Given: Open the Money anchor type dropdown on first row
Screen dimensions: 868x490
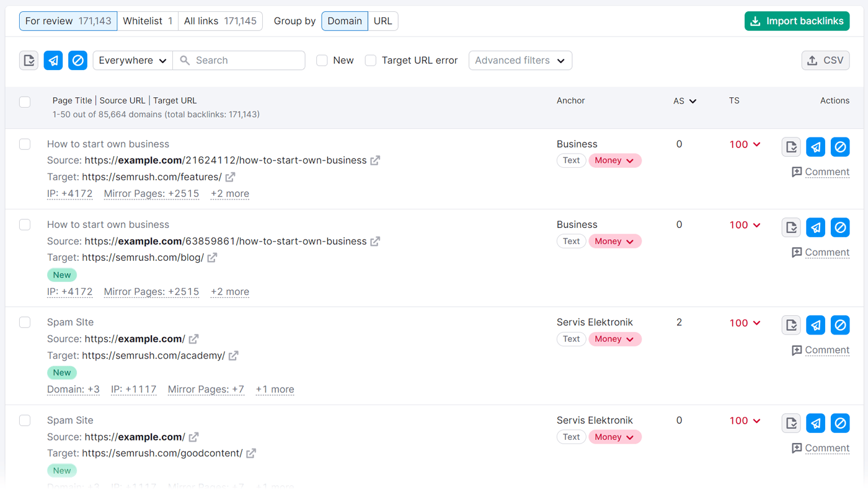Looking at the screenshot, I should [614, 160].
